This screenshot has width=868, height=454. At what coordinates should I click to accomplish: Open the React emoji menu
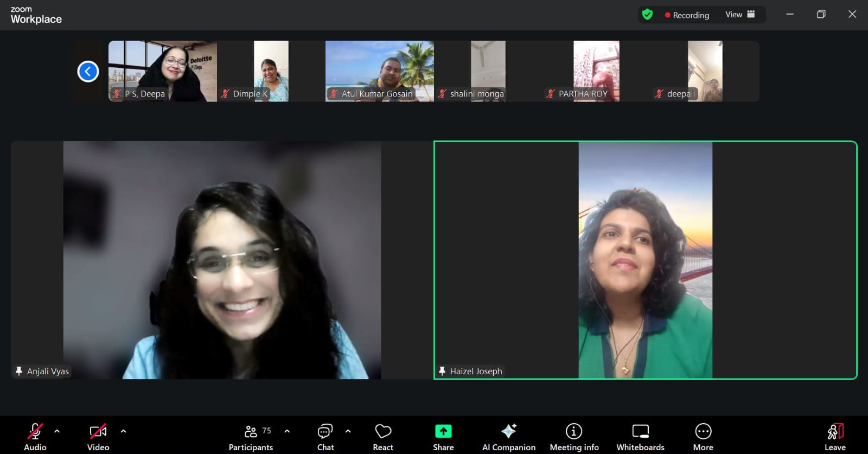[x=383, y=436]
